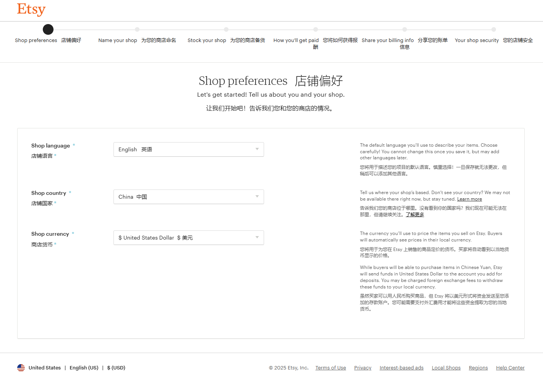Screen dimensions: 543x392
Task: Select the Your shop security step label
Action: 477,40
